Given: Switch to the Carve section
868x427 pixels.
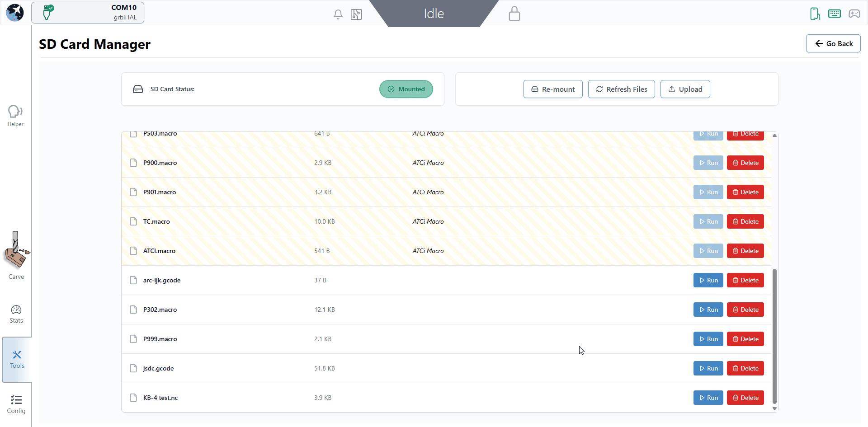Looking at the screenshot, I should tap(16, 256).
